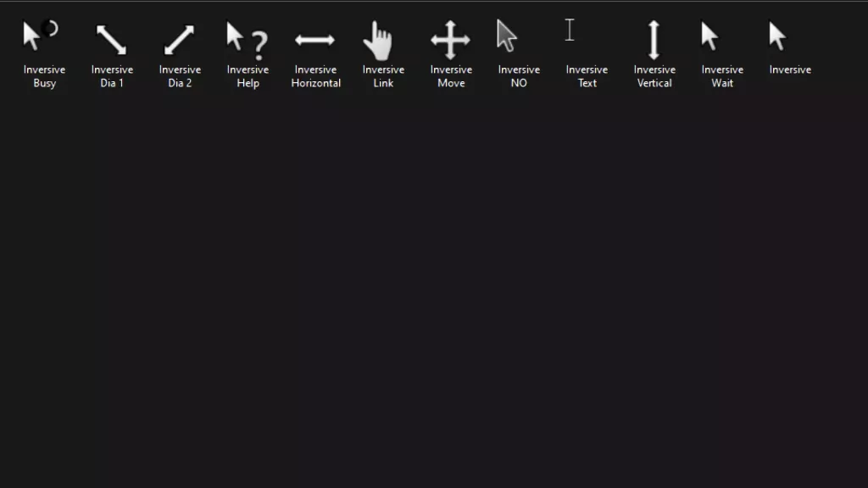Select the Inversive Wait arrow cursor
This screenshot has height=488, width=868.
tap(710, 36)
